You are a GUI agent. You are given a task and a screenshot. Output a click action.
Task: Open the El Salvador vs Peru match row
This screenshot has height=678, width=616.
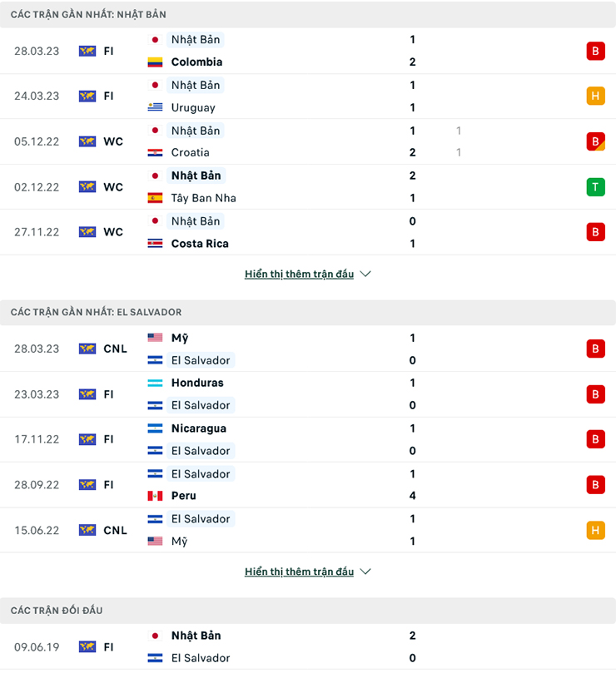click(x=308, y=485)
